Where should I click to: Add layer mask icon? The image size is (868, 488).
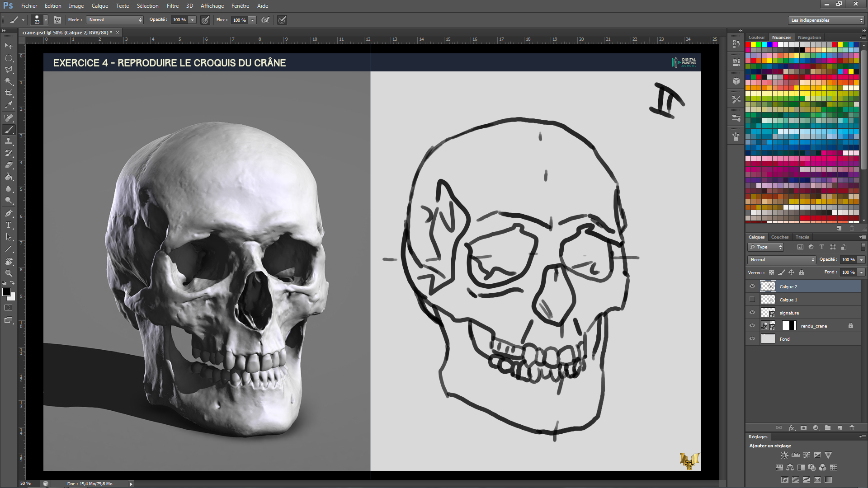point(803,428)
